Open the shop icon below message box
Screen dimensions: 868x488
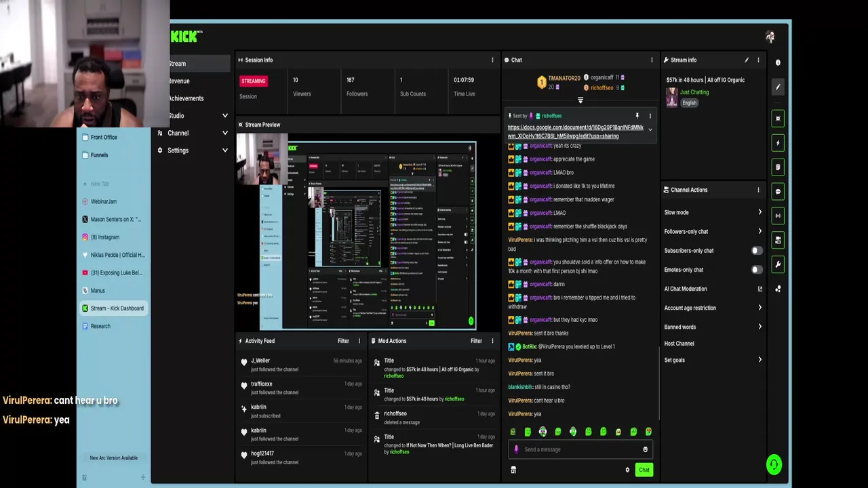513,470
